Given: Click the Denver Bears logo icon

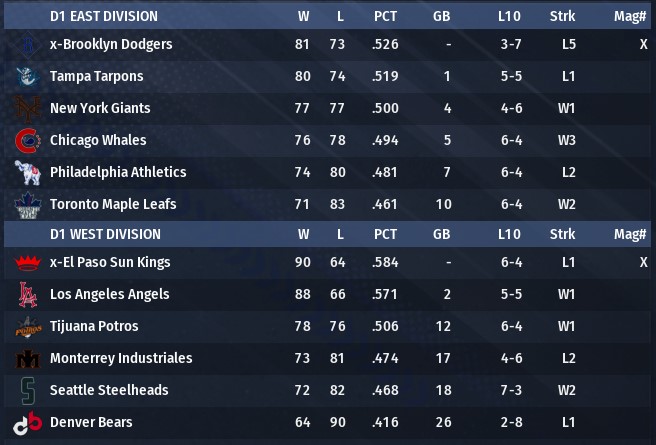Looking at the screenshot, I should coord(25,423).
